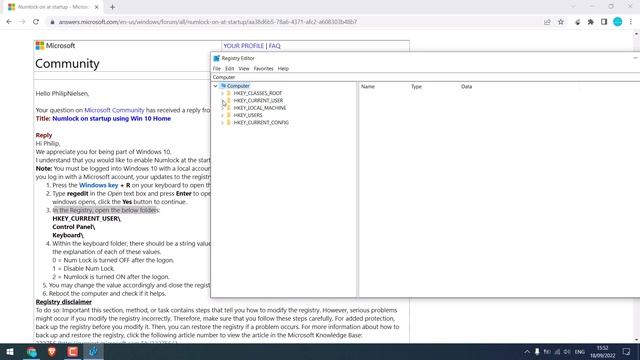The width and height of the screenshot is (640, 360).
Task: Click the Data column header
Action: click(467, 87)
